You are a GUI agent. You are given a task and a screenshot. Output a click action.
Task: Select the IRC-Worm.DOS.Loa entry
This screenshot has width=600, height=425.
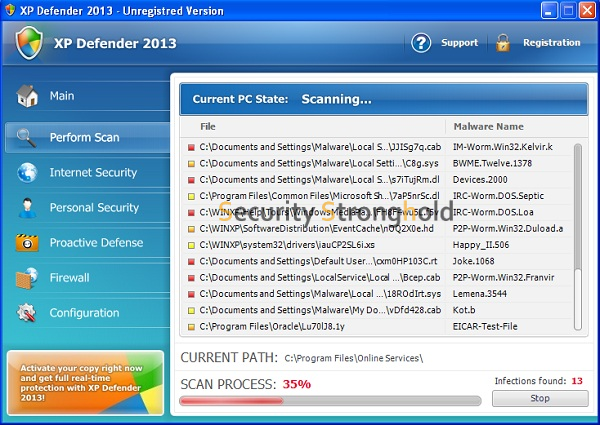pyautogui.click(x=493, y=212)
